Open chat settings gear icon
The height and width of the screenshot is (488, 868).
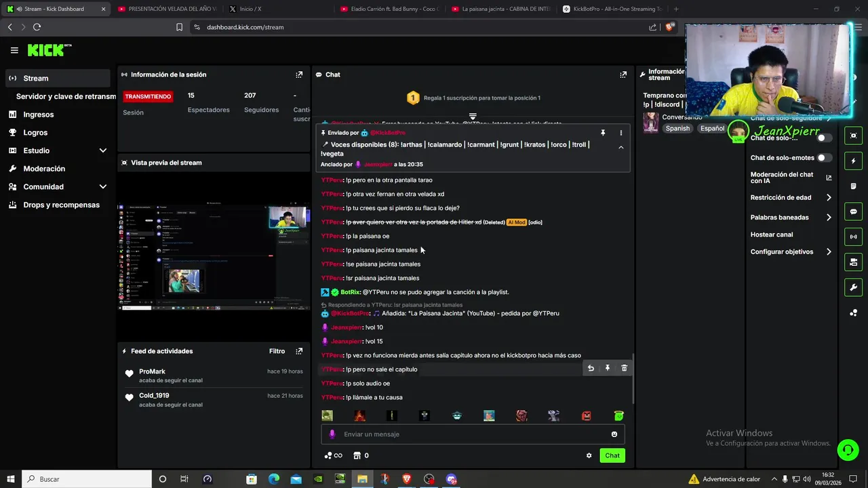(589, 455)
